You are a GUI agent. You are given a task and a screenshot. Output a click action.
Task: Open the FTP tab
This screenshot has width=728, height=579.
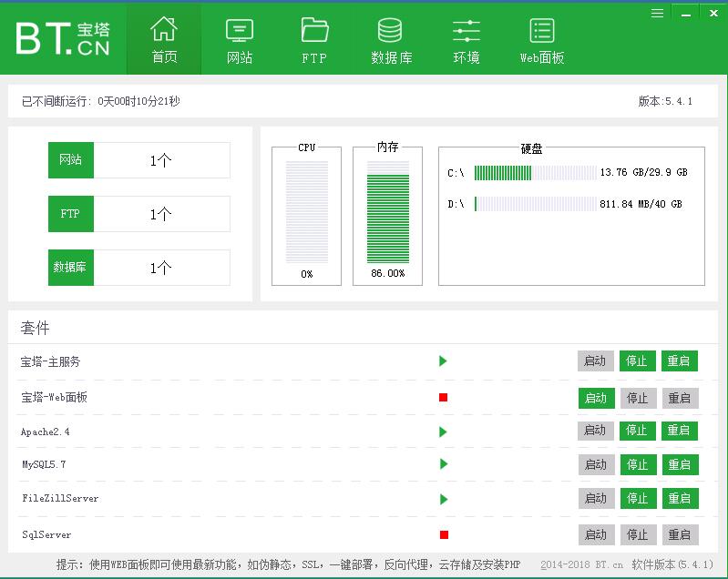[x=314, y=40]
